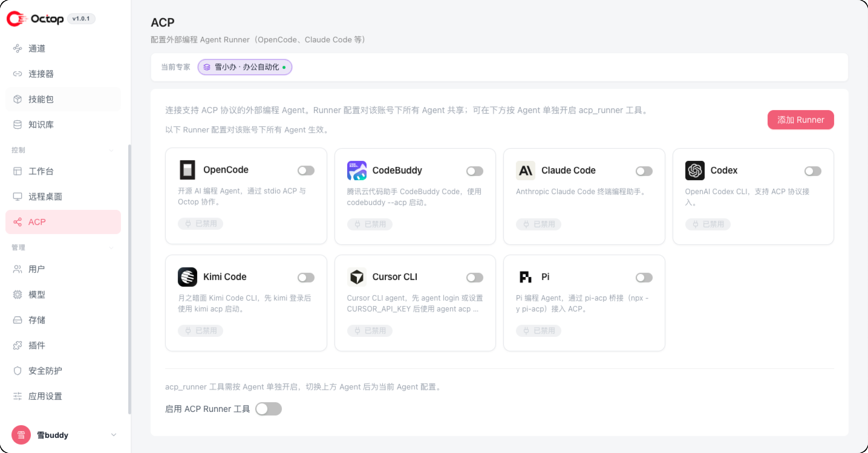Click the Codex runner logo icon
Screen dimensions: 868x453
point(695,171)
